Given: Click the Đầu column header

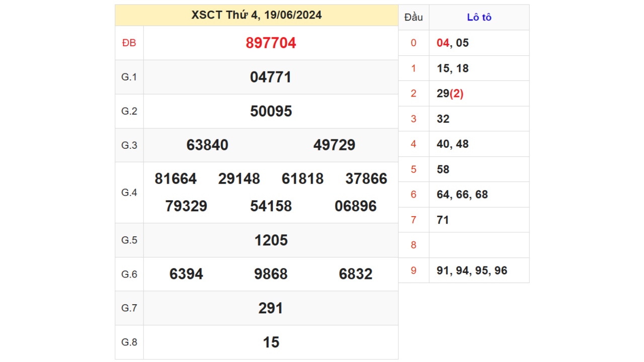Looking at the screenshot, I should tap(414, 17).
